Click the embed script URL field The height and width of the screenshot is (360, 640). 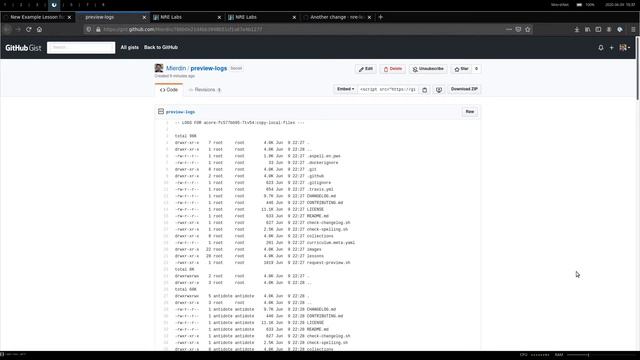(388, 89)
